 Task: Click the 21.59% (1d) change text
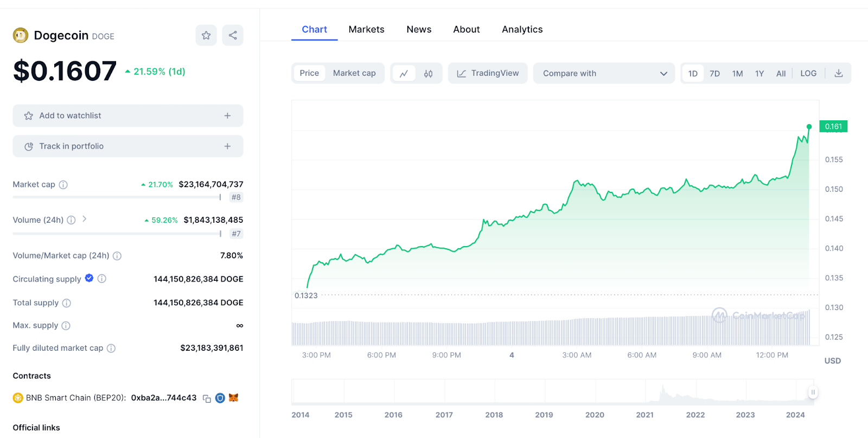click(159, 72)
